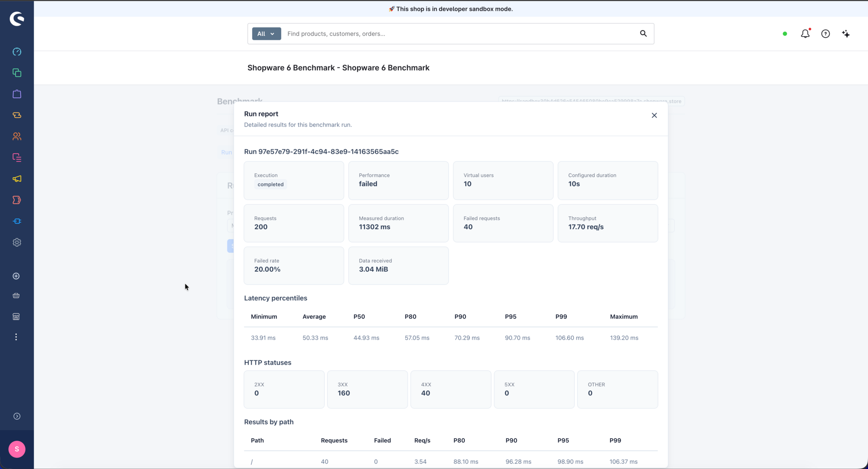Viewport: 868px width, 469px height.
Task: Expand the sidebar with the arrow icon
Action: [x=17, y=416]
